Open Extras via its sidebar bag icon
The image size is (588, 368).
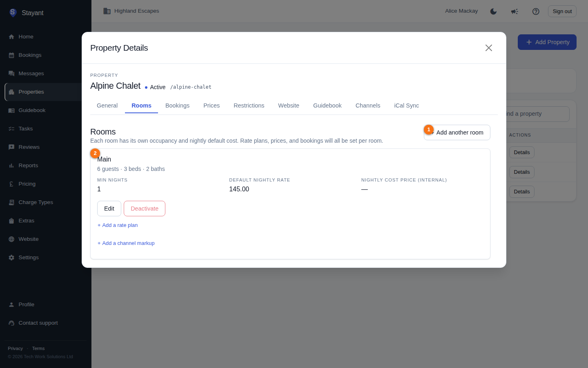tap(11, 221)
